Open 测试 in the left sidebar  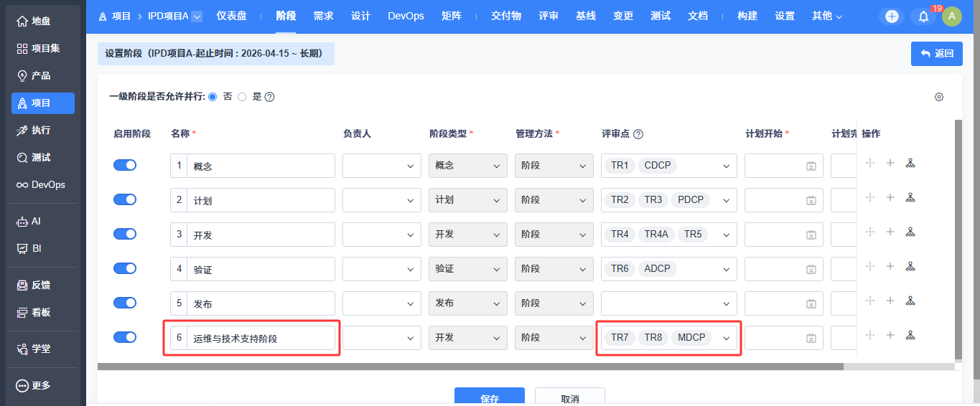tap(41, 157)
